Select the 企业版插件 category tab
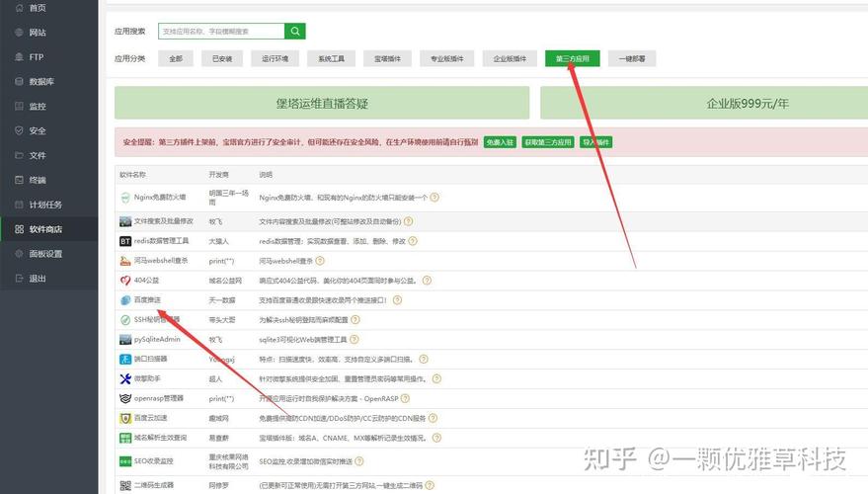Viewport: 868px width, 494px height. tap(510, 58)
